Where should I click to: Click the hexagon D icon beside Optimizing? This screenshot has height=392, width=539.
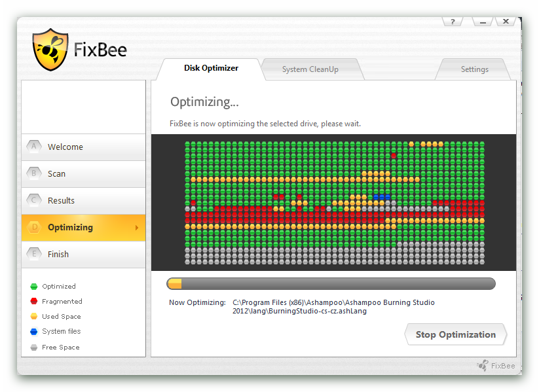pyautogui.click(x=34, y=228)
